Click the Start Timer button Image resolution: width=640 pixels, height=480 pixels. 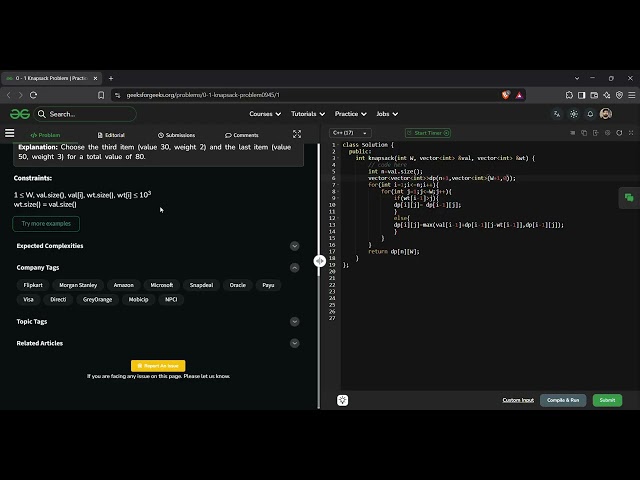point(428,133)
